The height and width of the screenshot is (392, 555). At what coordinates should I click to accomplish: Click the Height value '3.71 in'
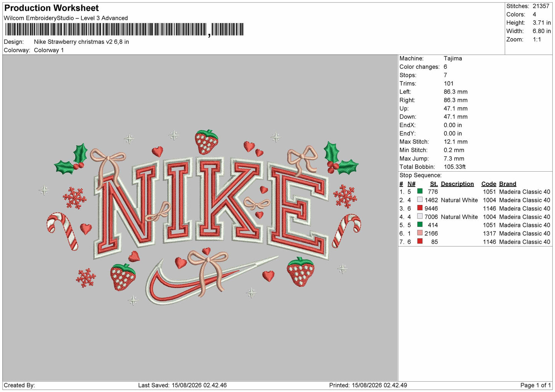coord(542,23)
